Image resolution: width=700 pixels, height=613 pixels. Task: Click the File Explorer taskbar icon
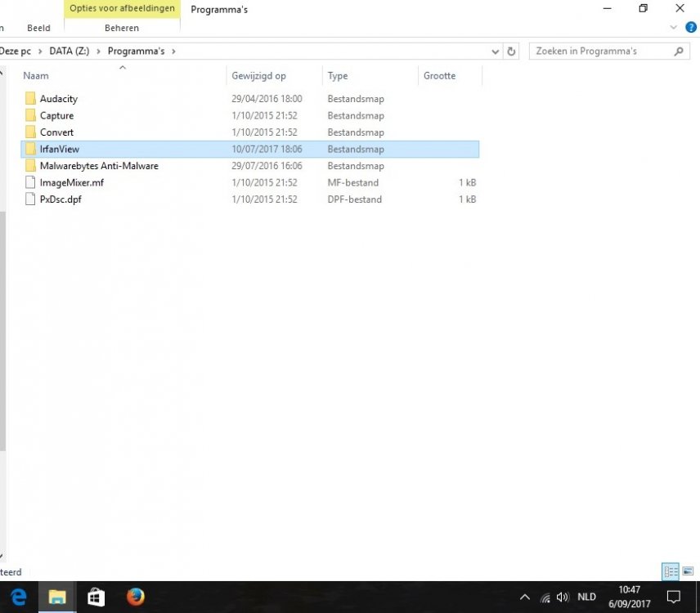click(57, 597)
